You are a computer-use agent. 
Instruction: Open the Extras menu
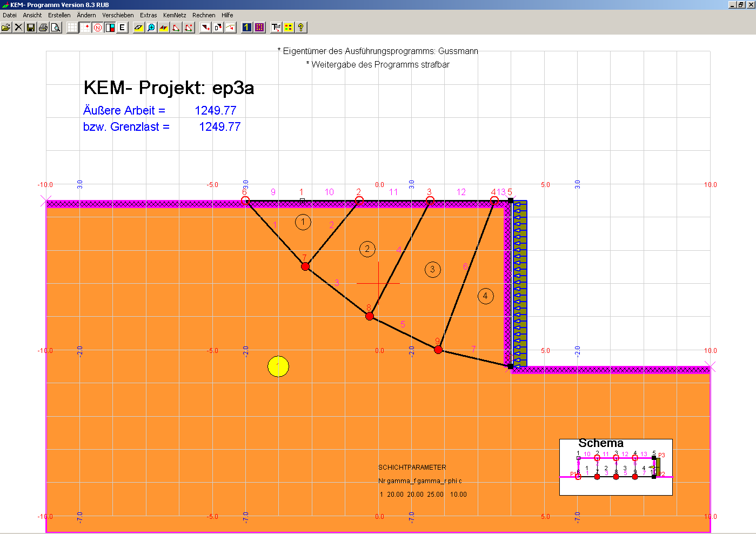[x=149, y=15]
